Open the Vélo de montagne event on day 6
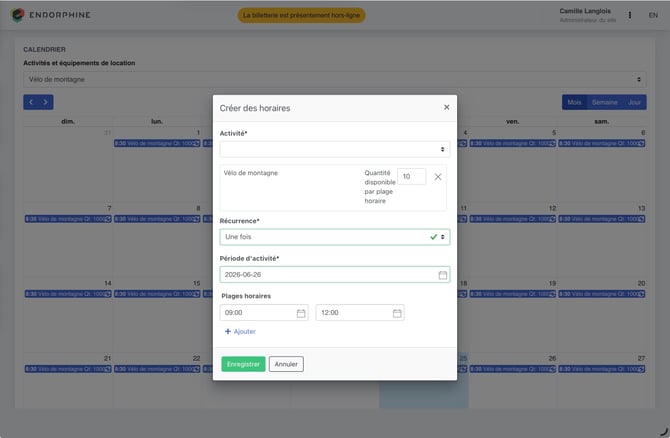Screen dimensions: 670x438 pos(602,144)
